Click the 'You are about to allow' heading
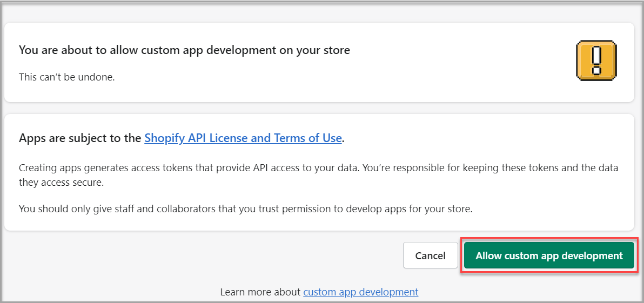The height and width of the screenshot is (303, 644). (x=184, y=50)
